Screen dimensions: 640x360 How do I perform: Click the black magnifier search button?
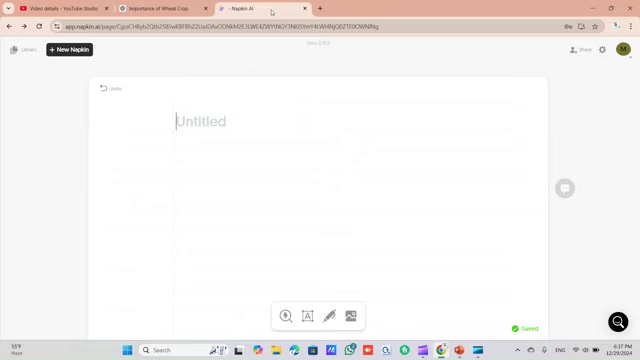618,322
